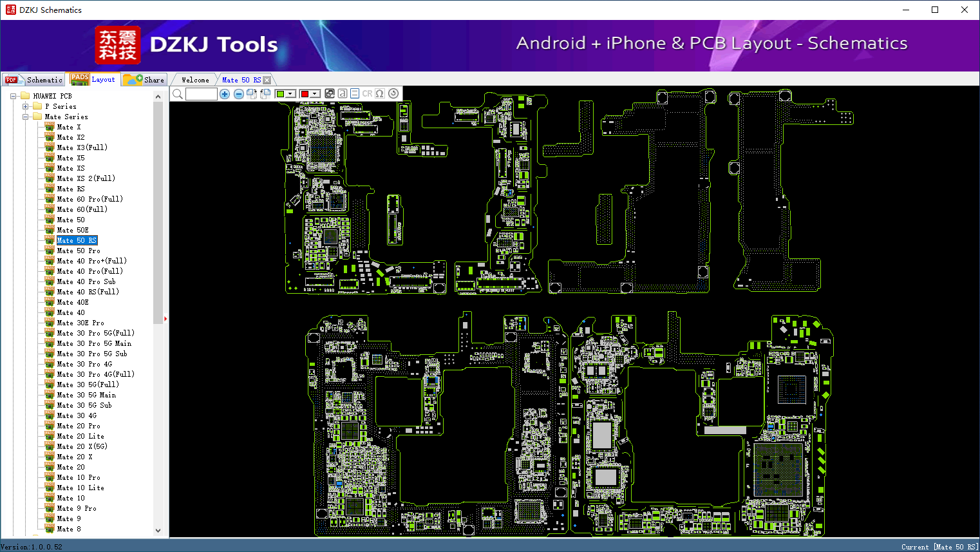Click the PADS icon beside Mate X

[50, 127]
